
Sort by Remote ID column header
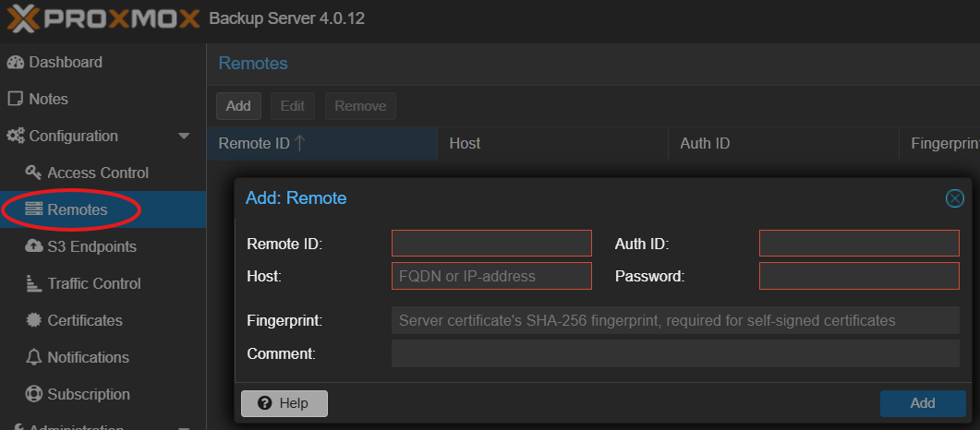[321, 144]
